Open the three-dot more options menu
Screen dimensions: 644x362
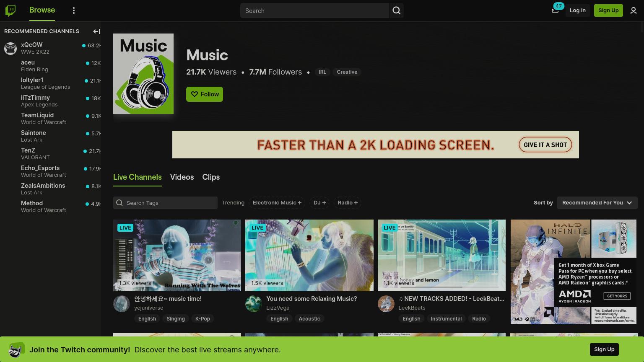point(74,10)
